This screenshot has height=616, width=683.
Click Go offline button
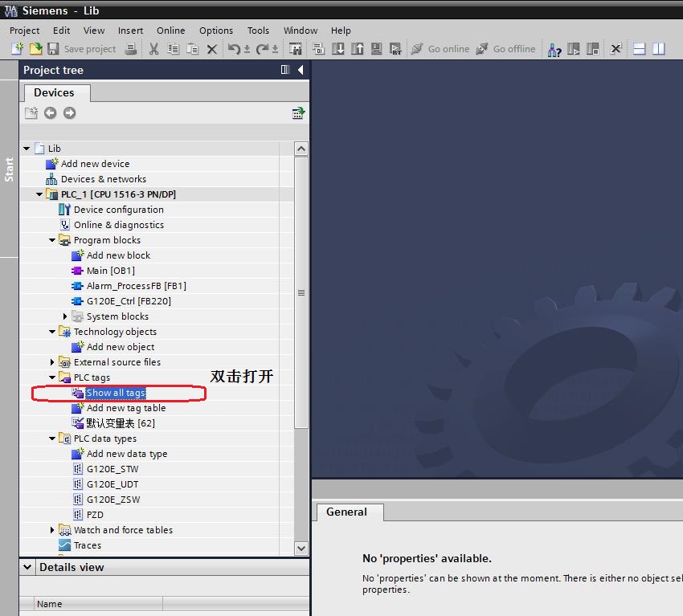[505, 49]
